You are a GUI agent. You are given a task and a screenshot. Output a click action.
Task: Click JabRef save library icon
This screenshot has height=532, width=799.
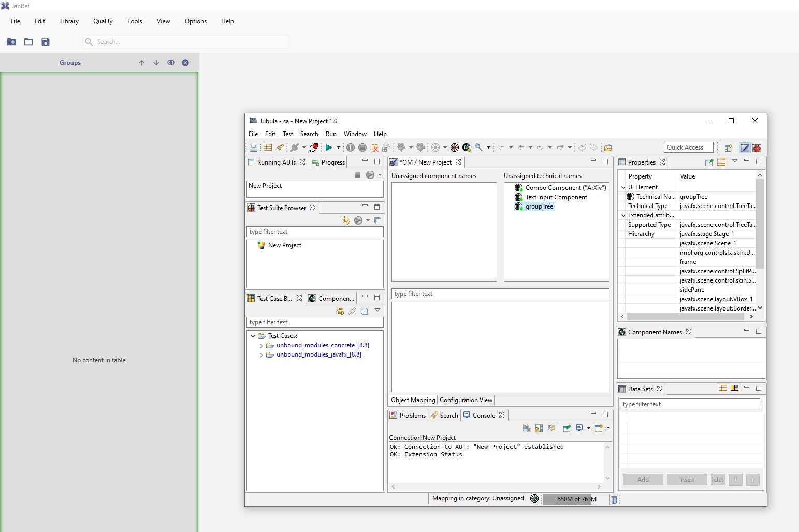point(46,41)
